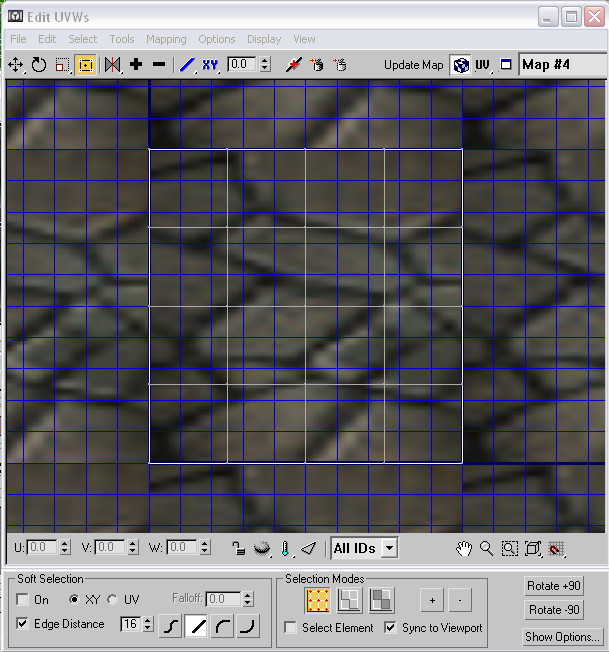Screen dimensions: 609x652
Task: Activate the Freeform Mode tool
Action: pyautogui.click(x=86, y=65)
